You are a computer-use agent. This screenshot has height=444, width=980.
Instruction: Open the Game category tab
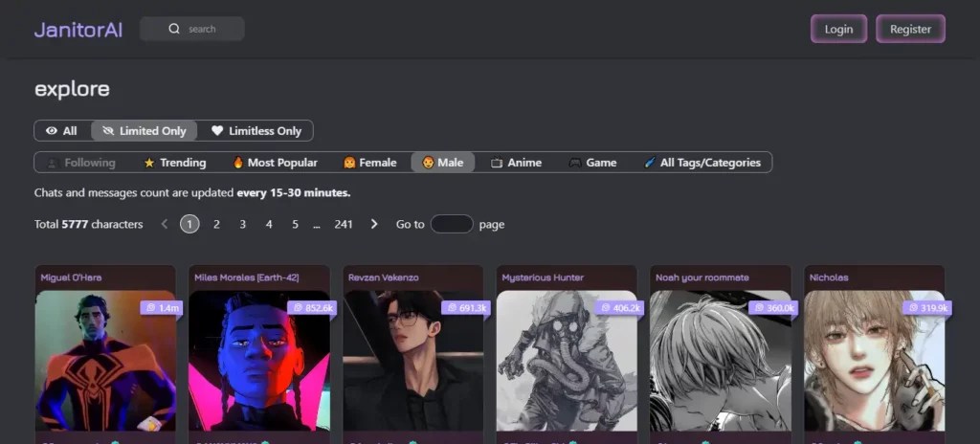[592, 163]
